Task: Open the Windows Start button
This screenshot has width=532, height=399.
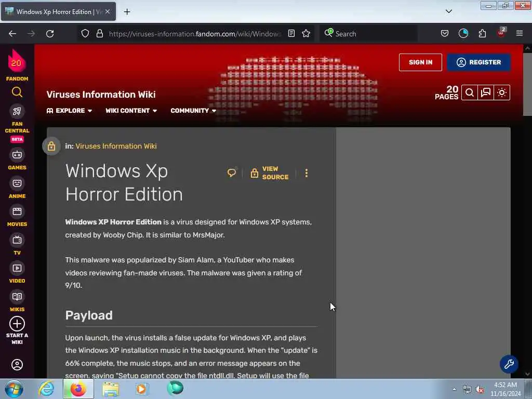Action: point(14,389)
